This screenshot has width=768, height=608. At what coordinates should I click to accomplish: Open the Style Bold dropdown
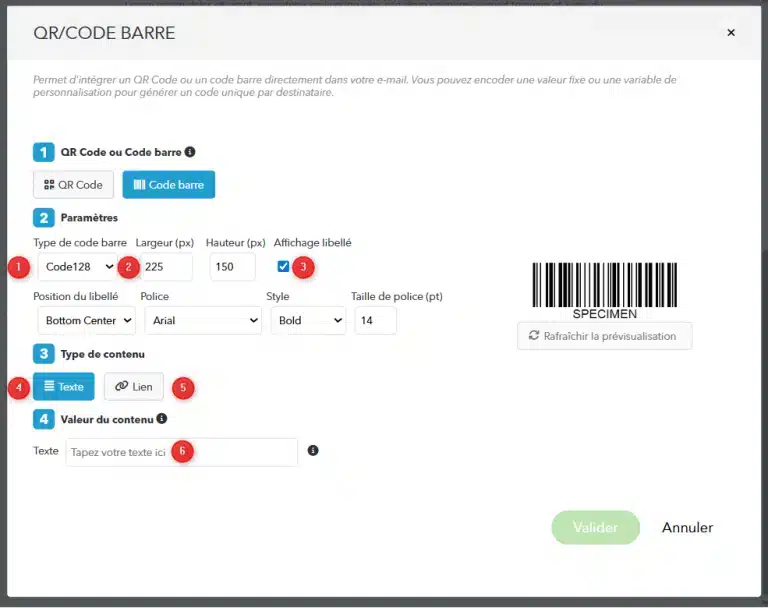tap(309, 320)
